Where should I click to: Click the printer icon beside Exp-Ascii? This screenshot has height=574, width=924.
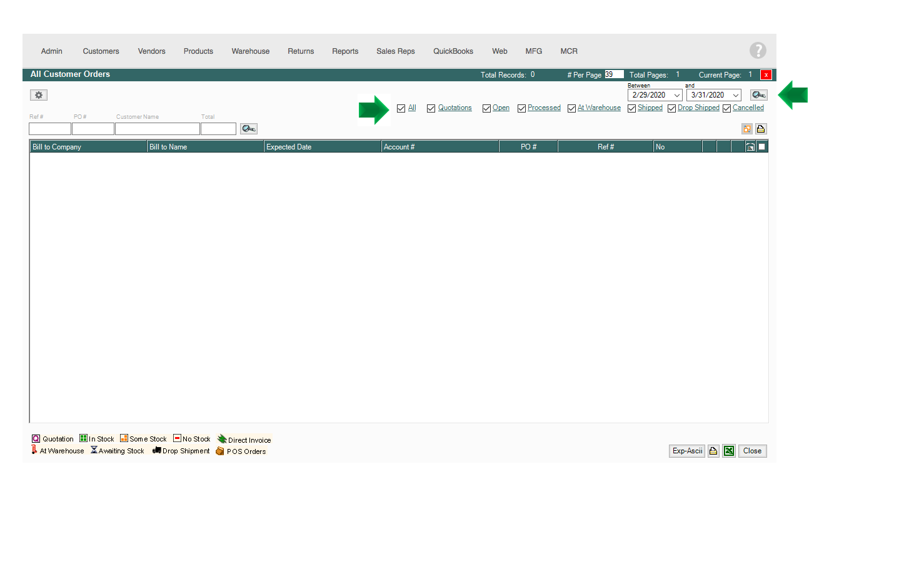(713, 451)
